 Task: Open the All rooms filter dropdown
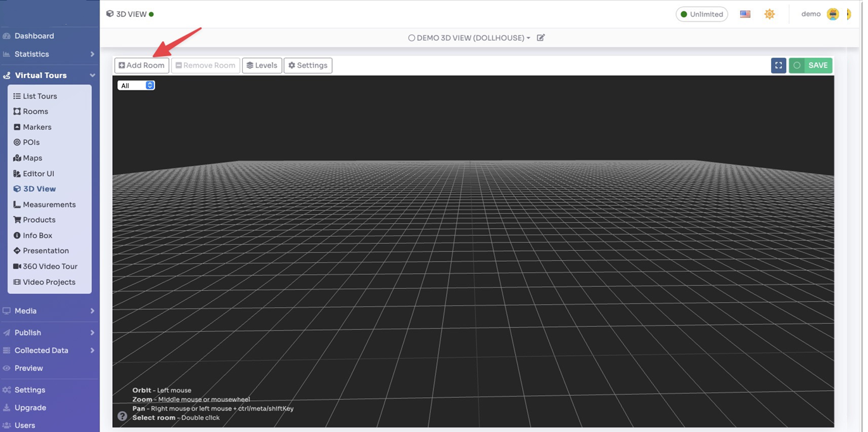[136, 85]
